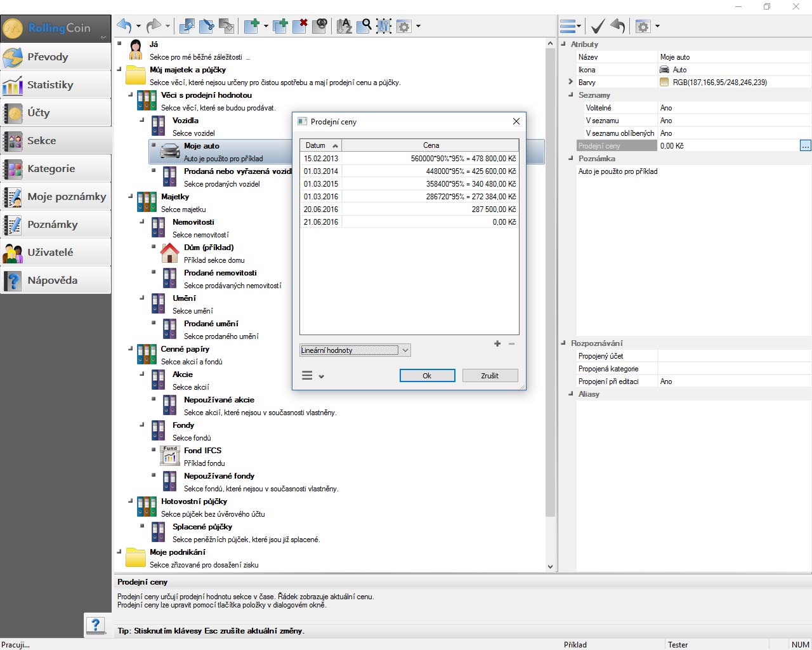Viewport: 812px width, 650px height.
Task: Click the gear settings icon in the sections toolbar
Action: coord(404,26)
